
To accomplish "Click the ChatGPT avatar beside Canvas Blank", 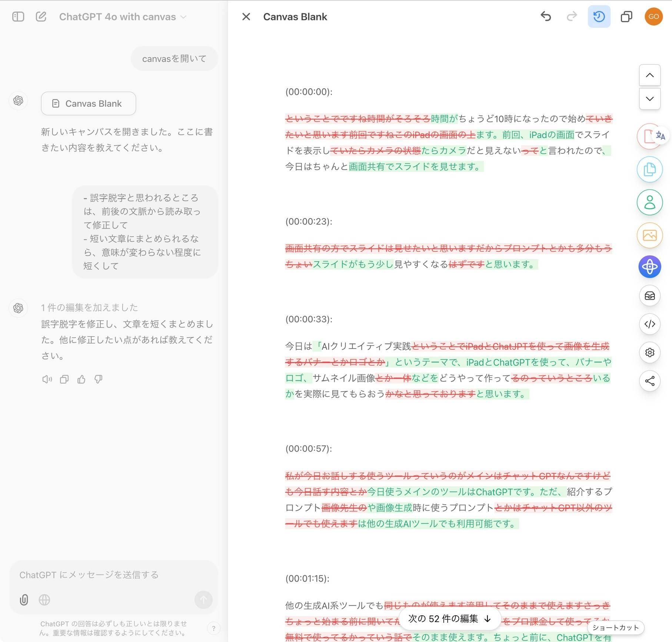I will [x=18, y=101].
